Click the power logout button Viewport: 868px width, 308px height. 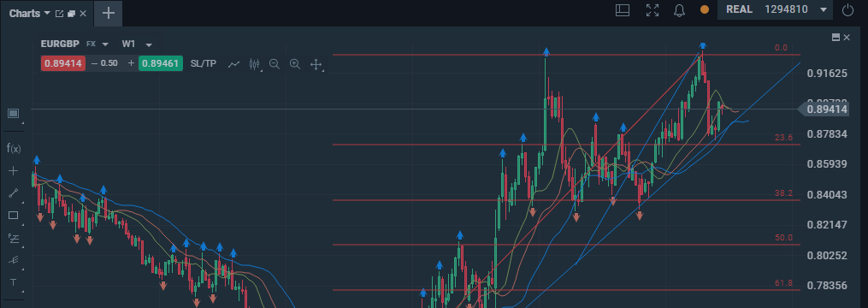coord(848,10)
